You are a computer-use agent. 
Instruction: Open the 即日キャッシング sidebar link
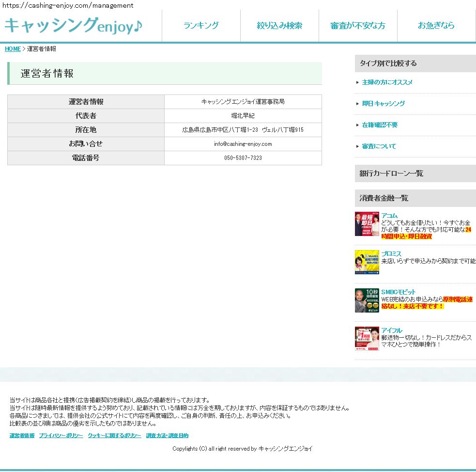[x=383, y=104]
